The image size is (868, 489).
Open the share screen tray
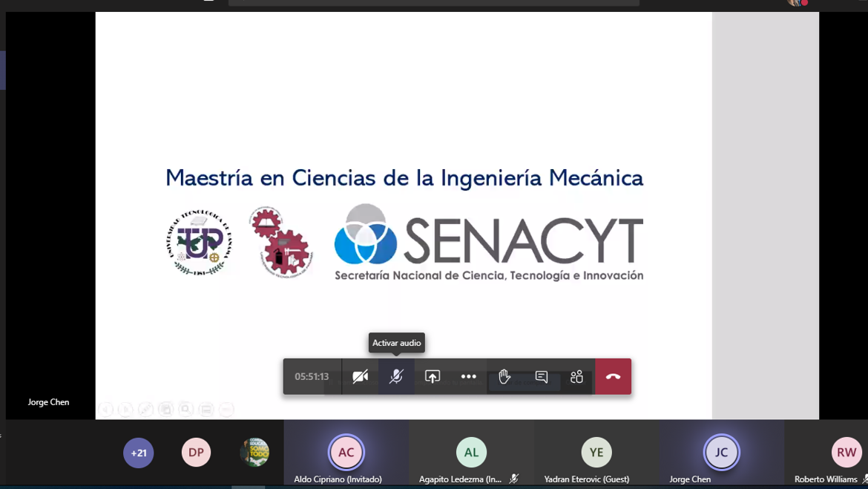(433, 376)
